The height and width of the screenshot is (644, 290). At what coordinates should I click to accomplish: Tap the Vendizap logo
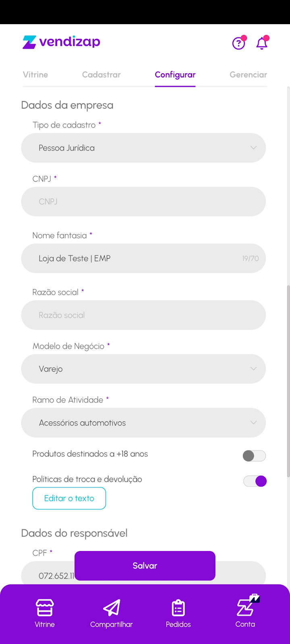61,42
